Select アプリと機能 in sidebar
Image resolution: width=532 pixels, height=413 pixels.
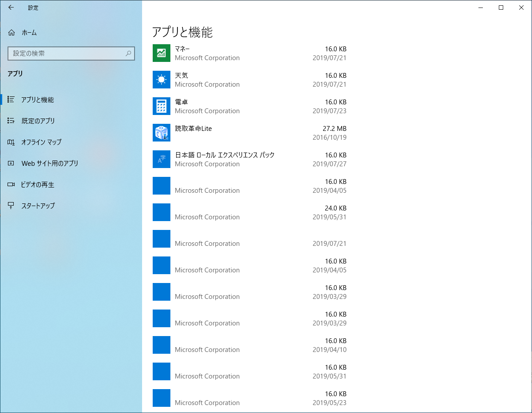click(x=38, y=100)
